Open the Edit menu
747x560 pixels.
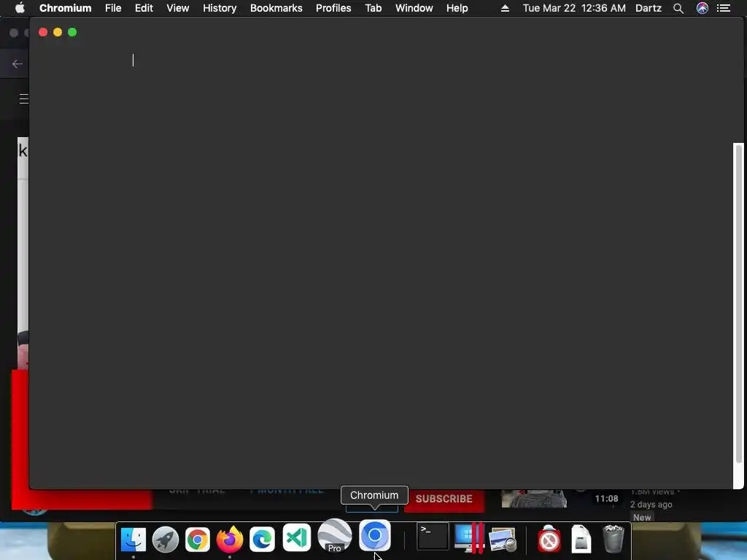coord(144,8)
